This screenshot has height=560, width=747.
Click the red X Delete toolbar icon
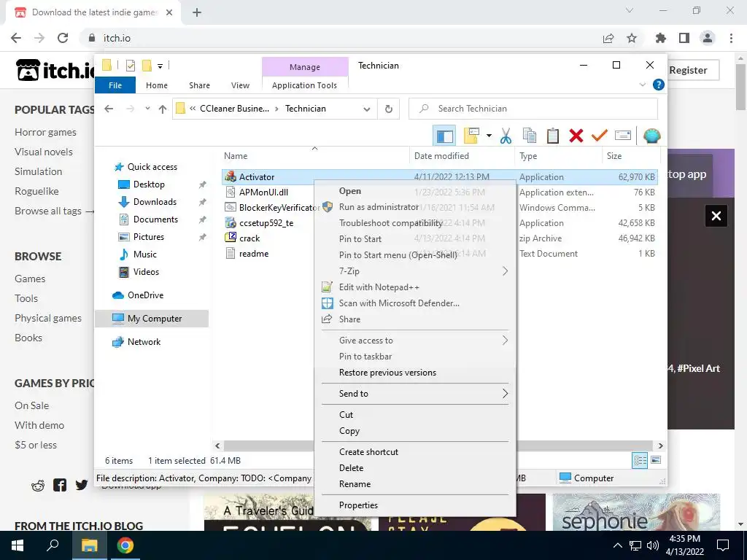[x=576, y=136]
